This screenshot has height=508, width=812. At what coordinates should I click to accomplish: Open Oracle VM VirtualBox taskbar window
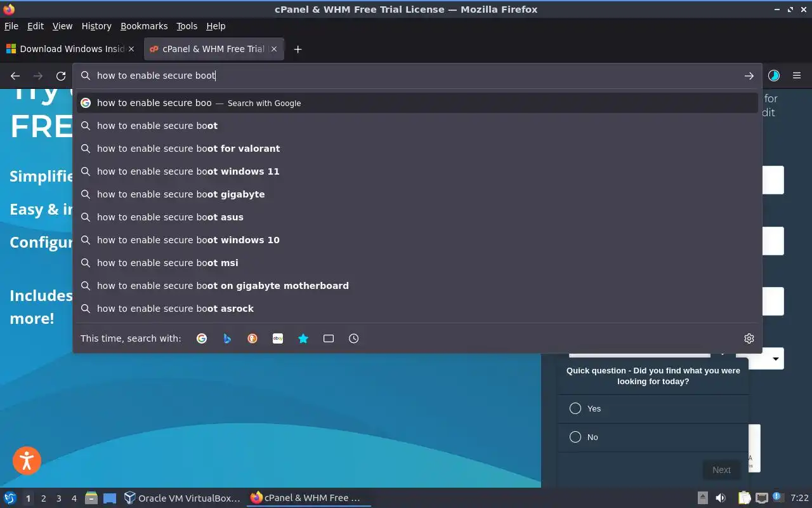pos(183,498)
